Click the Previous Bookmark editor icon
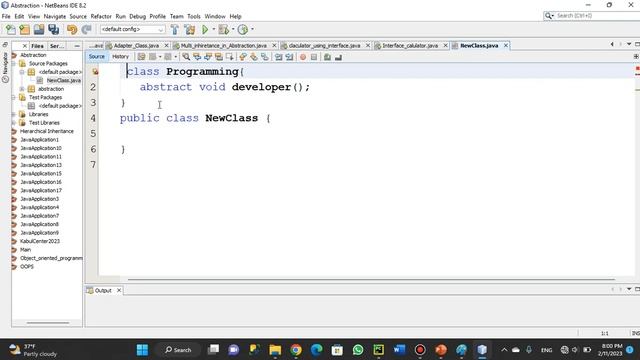This screenshot has width=640, height=360. (x=243, y=57)
